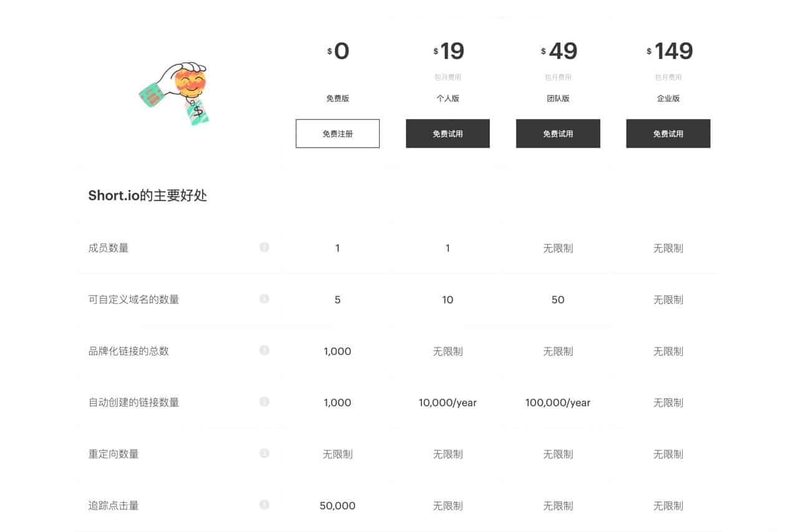Click 免费试用 under the $19 个人版 plan

(448, 133)
